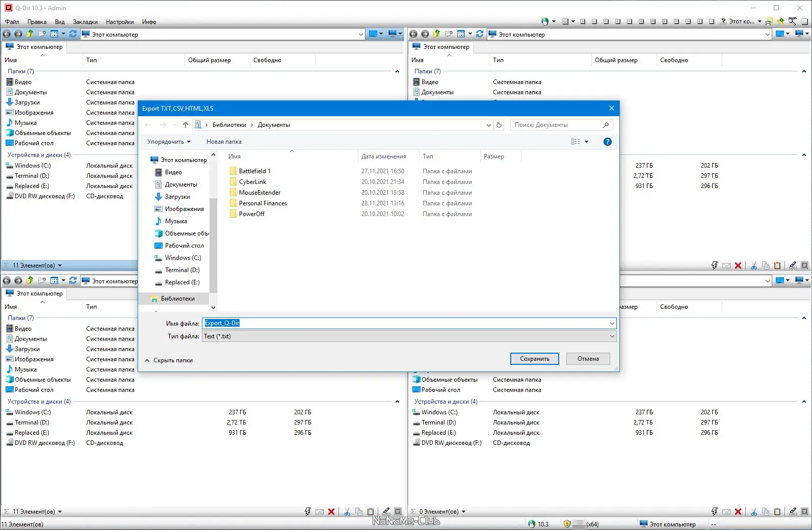Refresh the upper-right pane view
812x530 pixels.
click(480, 34)
